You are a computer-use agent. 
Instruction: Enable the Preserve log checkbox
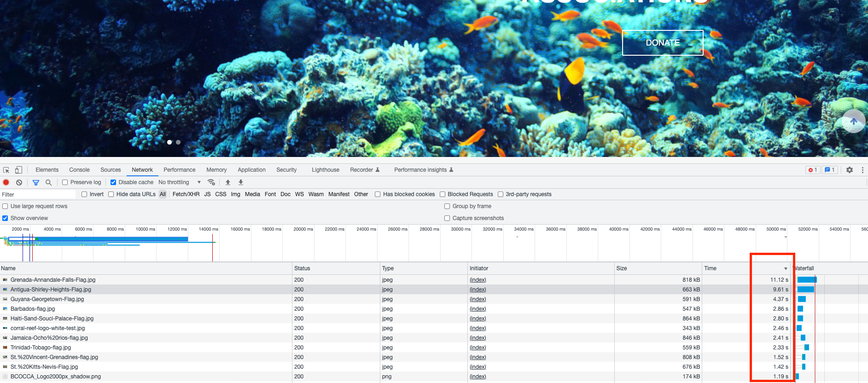(x=65, y=182)
